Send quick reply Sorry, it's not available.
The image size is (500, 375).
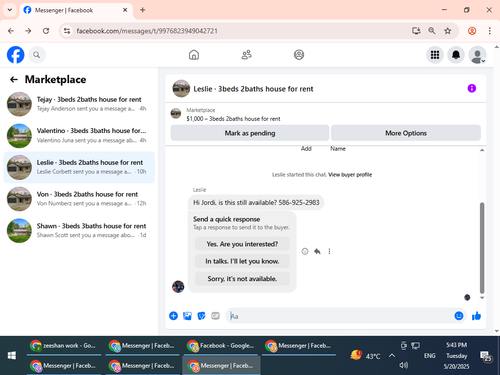tap(242, 279)
